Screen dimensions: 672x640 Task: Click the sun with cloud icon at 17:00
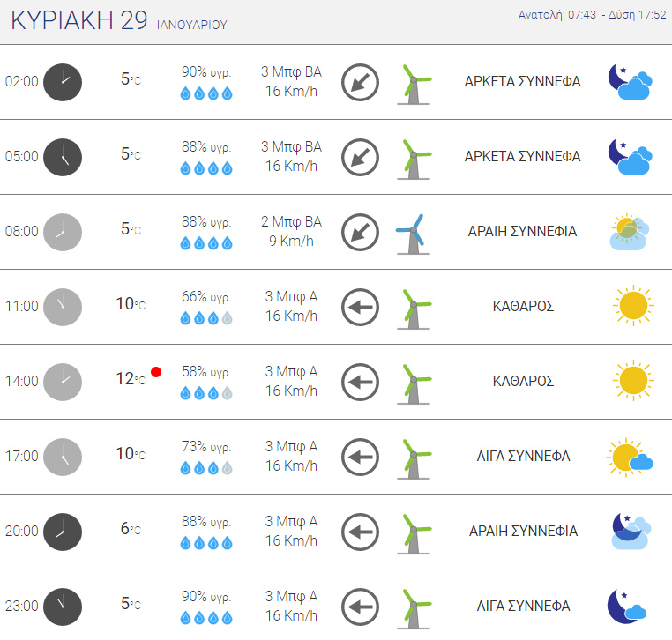[x=630, y=458]
